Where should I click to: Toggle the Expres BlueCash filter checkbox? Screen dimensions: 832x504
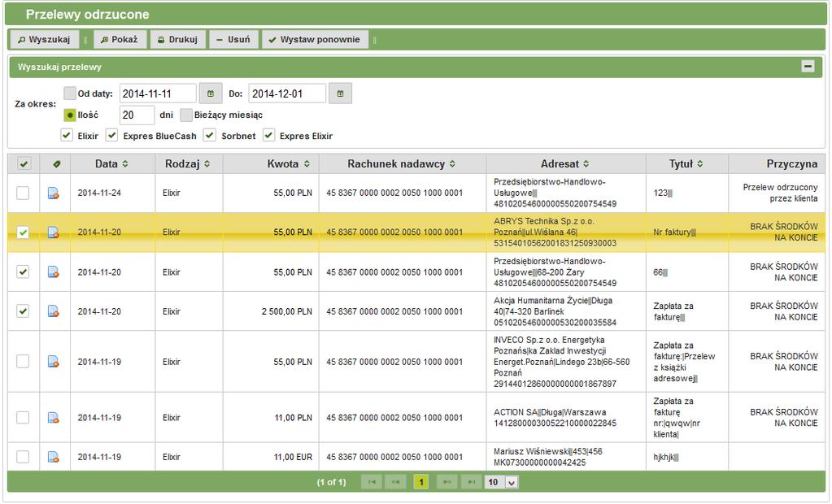[x=111, y=135]
